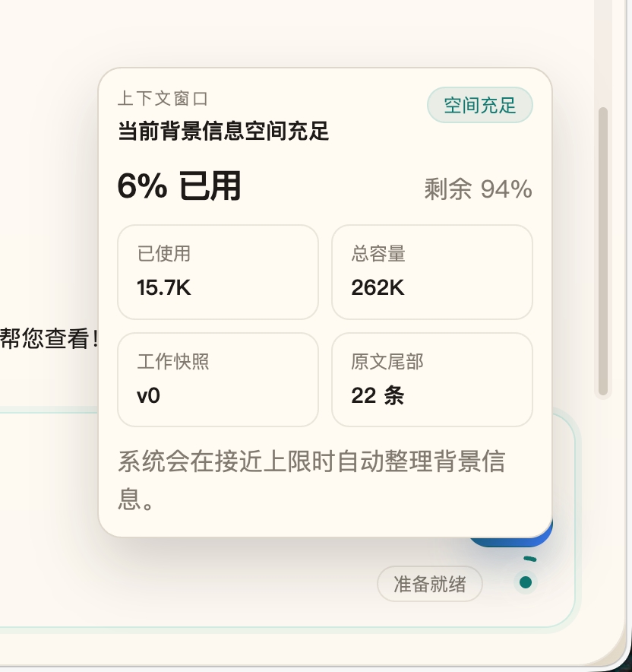Click the teal context usage indicator dot
The image size is (632, 672).
point(525,582)
